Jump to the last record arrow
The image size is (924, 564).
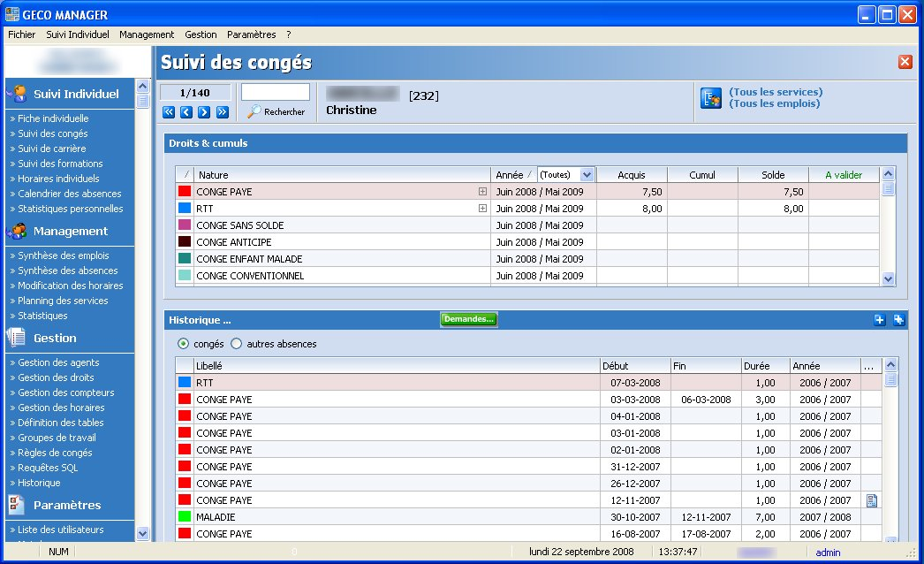222,112
